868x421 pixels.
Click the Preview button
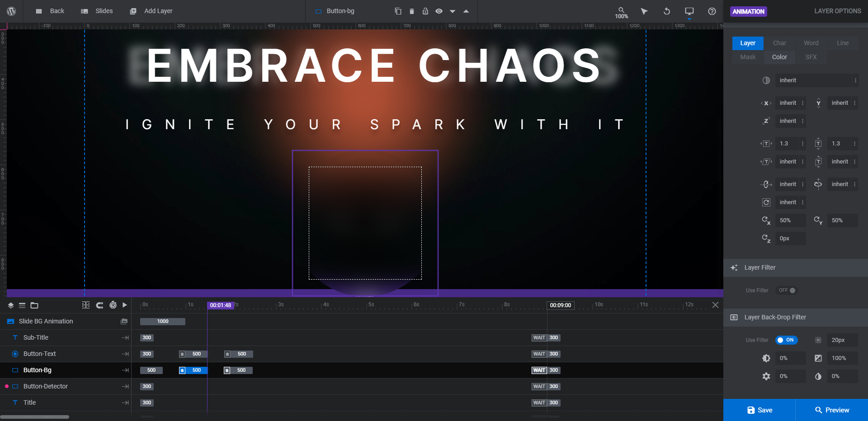click(832, 410)
